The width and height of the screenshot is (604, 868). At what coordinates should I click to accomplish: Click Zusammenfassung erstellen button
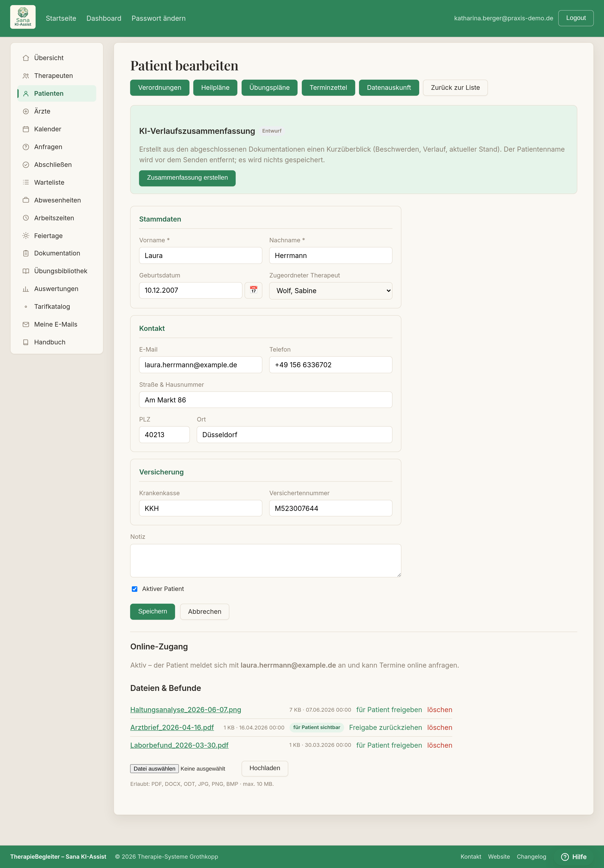click(x=187, y=178)
